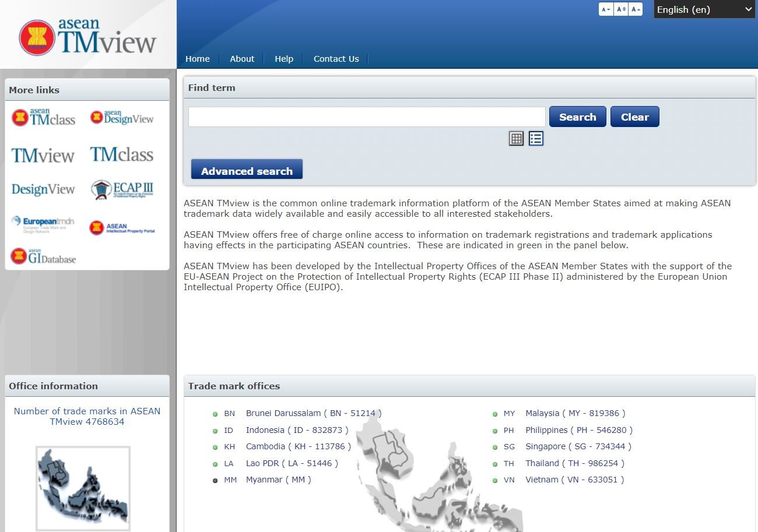
Task: Go to the Home menu item
Action: (198, 59)
